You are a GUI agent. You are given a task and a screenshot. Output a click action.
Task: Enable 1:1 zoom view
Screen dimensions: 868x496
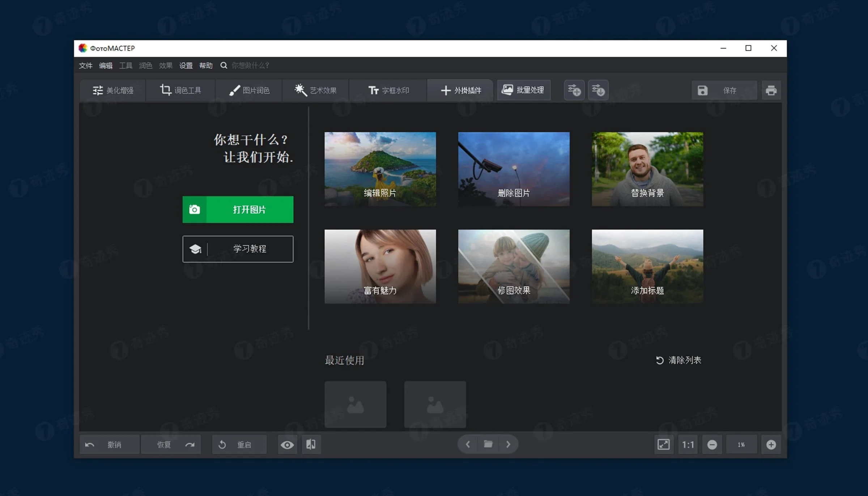[x=688, y=444]
